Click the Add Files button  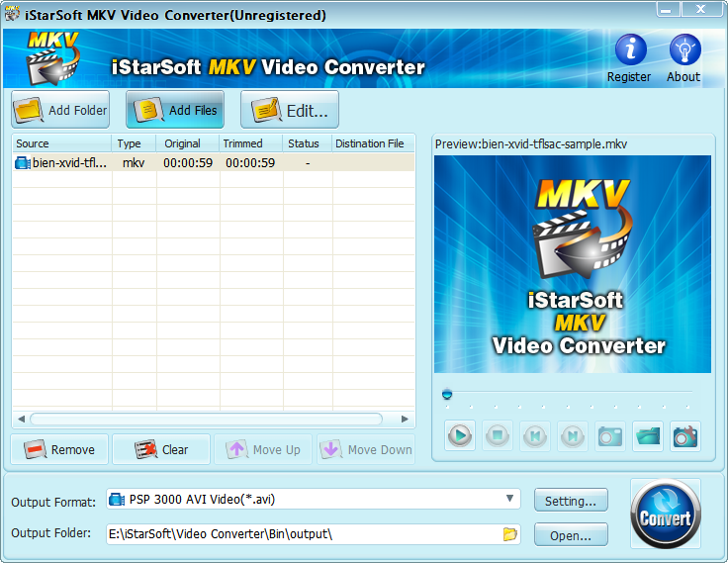(x=175, y=110)
